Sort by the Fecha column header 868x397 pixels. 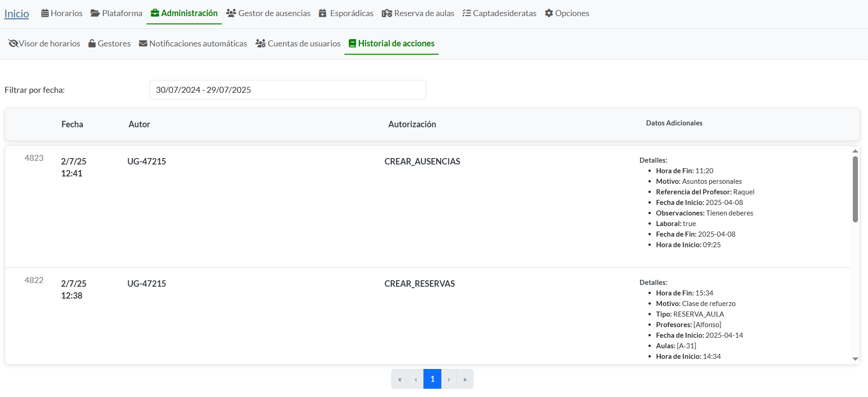pyautogui.click(x=72, y=125)
